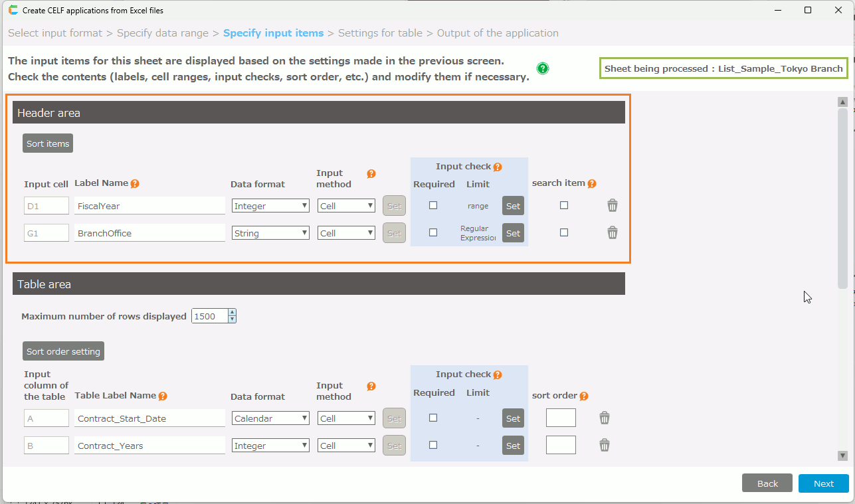Increase the maximum rows displayed with up arrow
855x504 pixels.
coord(232,313)
